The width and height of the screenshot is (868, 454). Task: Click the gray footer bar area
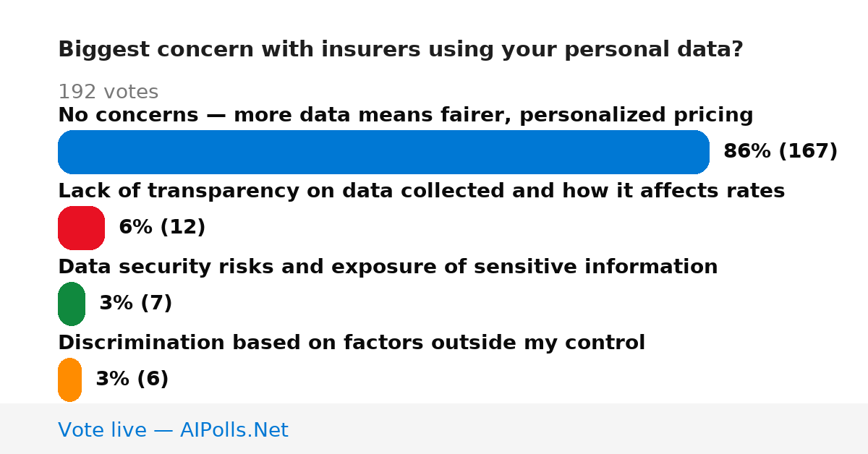point(434,429)
